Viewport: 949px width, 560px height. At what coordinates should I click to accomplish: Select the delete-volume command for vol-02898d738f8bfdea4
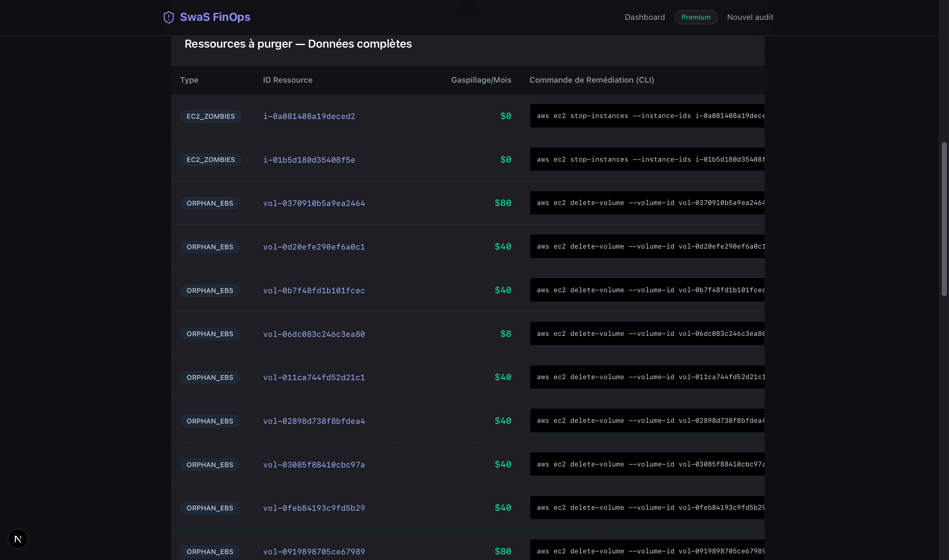coord(647,420)
